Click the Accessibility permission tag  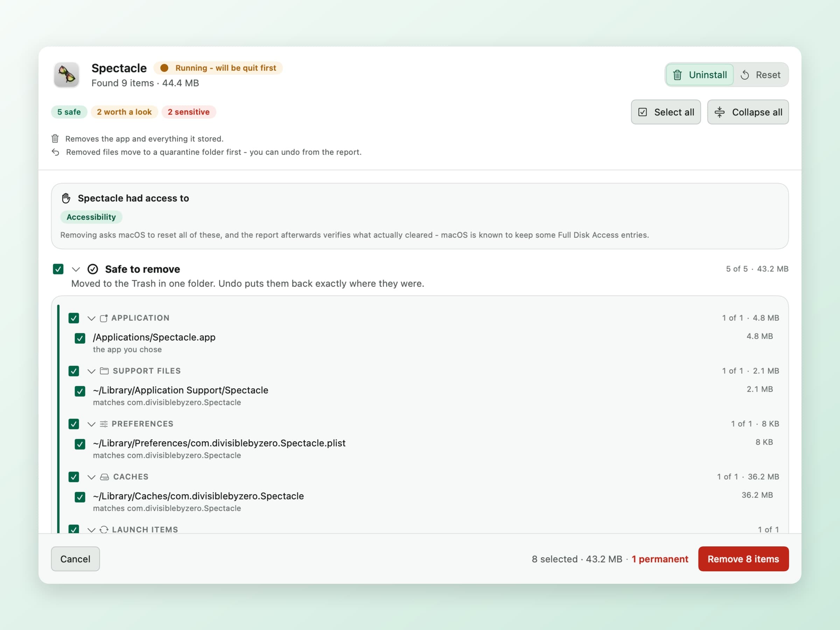tap(91, 217)
